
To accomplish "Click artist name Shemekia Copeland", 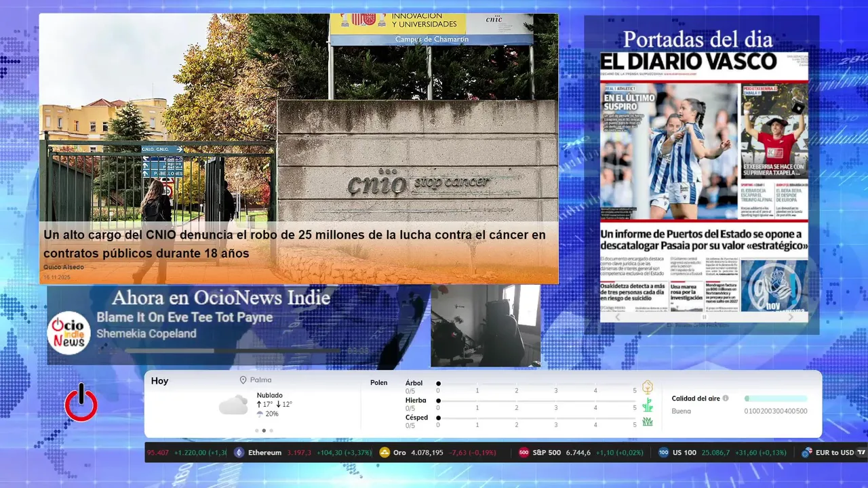I will coord(146,333).
